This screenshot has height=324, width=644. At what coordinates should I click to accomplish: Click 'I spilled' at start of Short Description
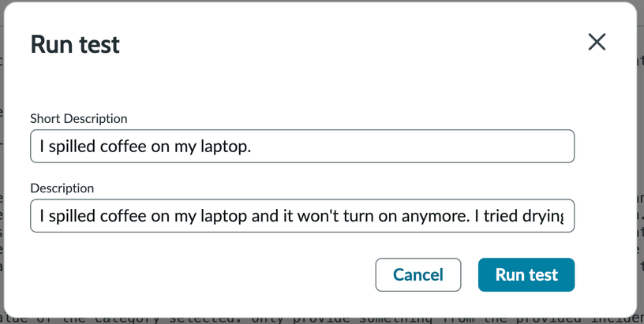tap(66, 147)
